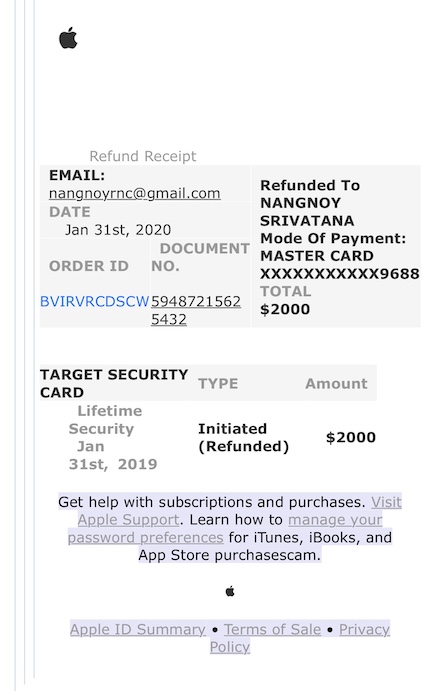Click the large Apple logo at top
This screenshot has height=694, width=432.
(68, 38)
